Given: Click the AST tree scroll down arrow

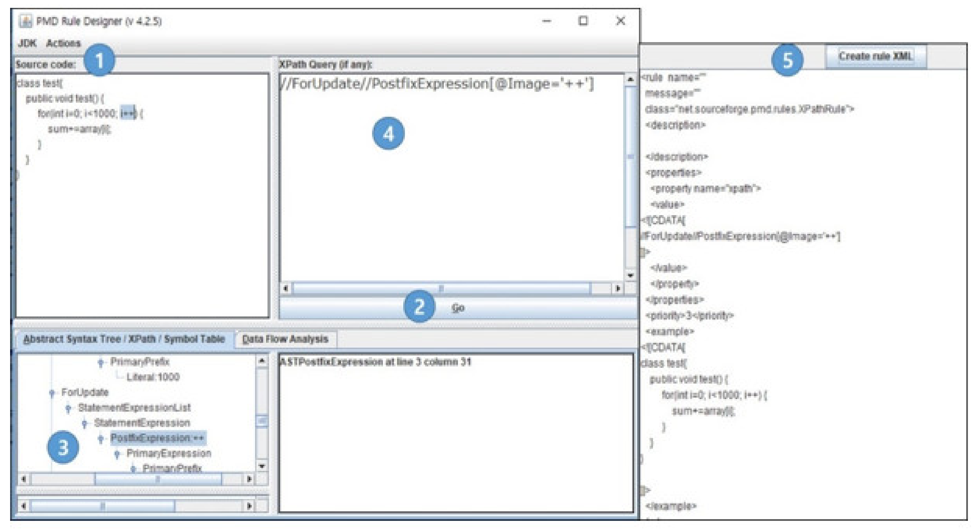Looking at the screenshot, I should (x=262, y=466).
